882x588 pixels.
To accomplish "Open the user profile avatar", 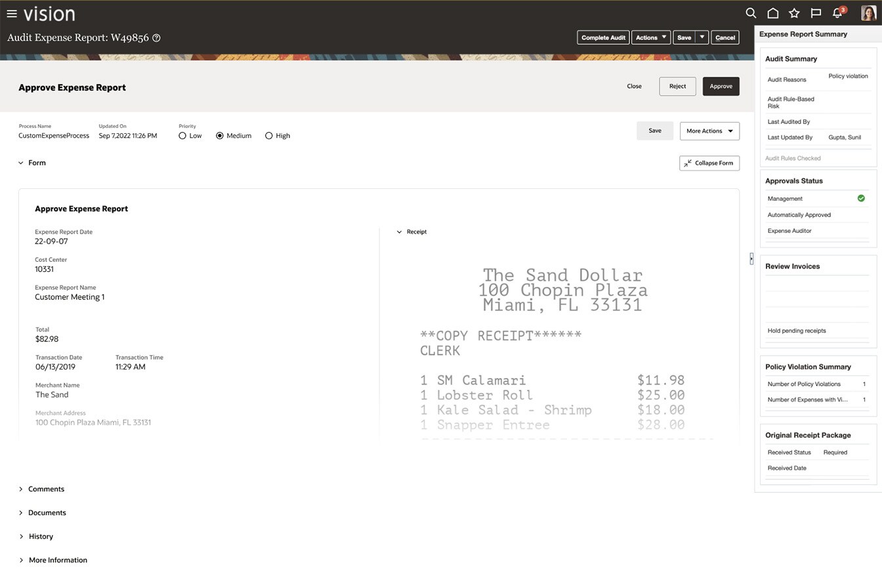I will click(868, 13).
